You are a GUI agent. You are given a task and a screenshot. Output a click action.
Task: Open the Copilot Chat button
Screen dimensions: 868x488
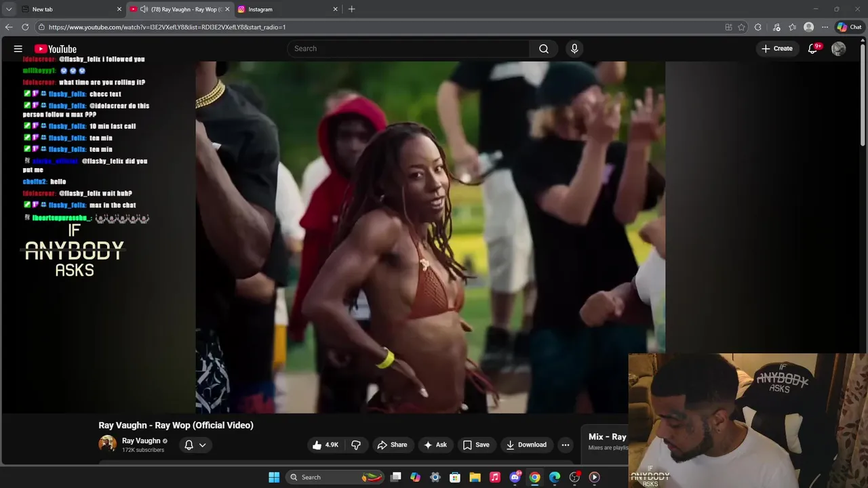pyautogui.click(x=849, y=27)
